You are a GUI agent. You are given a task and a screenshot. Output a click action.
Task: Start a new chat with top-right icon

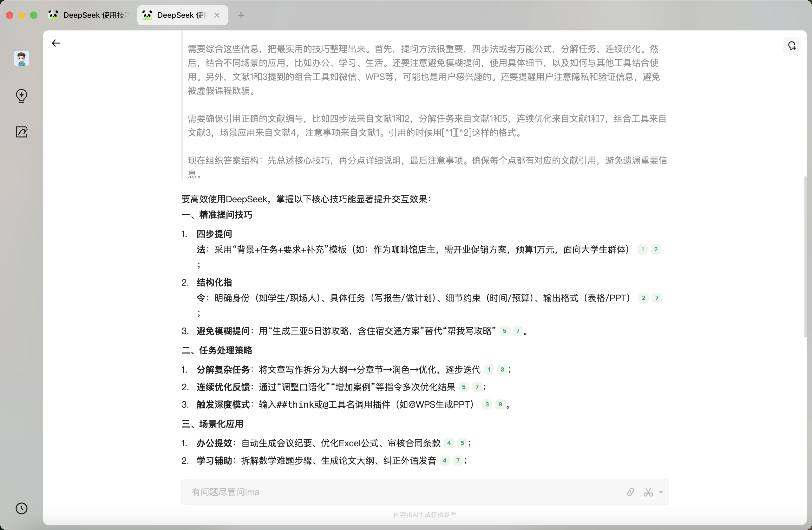click(791, 46)
